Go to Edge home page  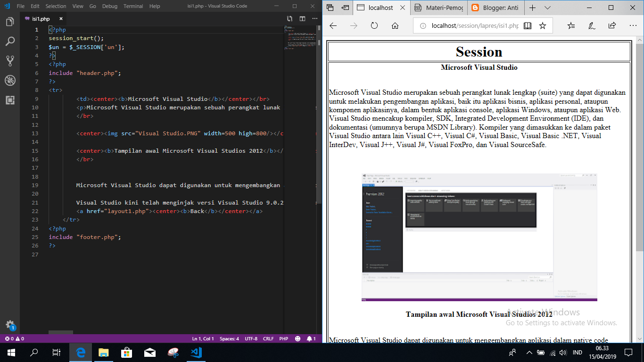[395, 25]
